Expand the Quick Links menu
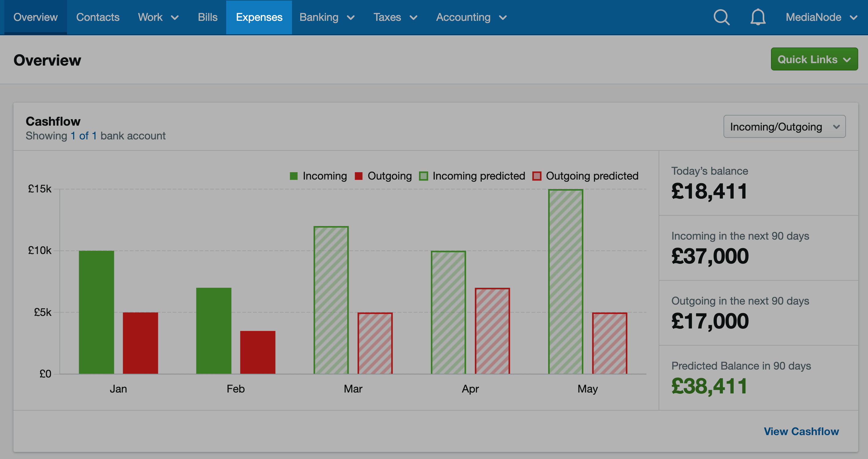 pyautogui.click(x=814, y=59)
